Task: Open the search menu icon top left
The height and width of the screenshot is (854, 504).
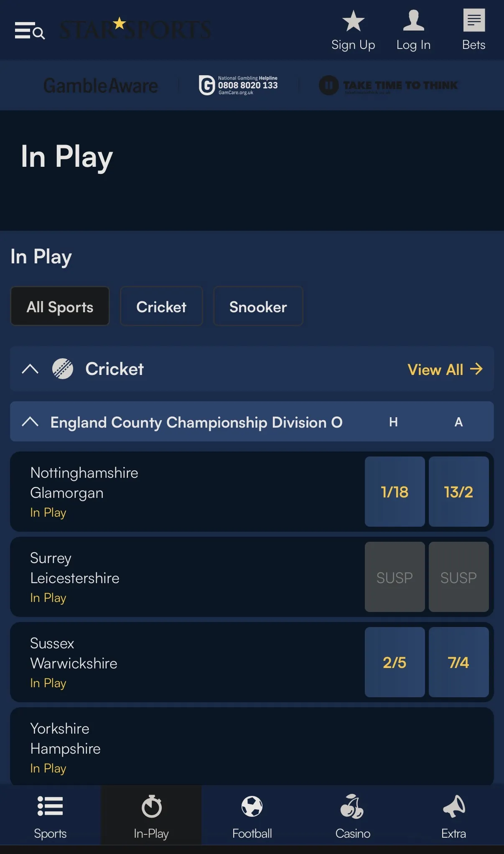Action: (x=30, y=31)
